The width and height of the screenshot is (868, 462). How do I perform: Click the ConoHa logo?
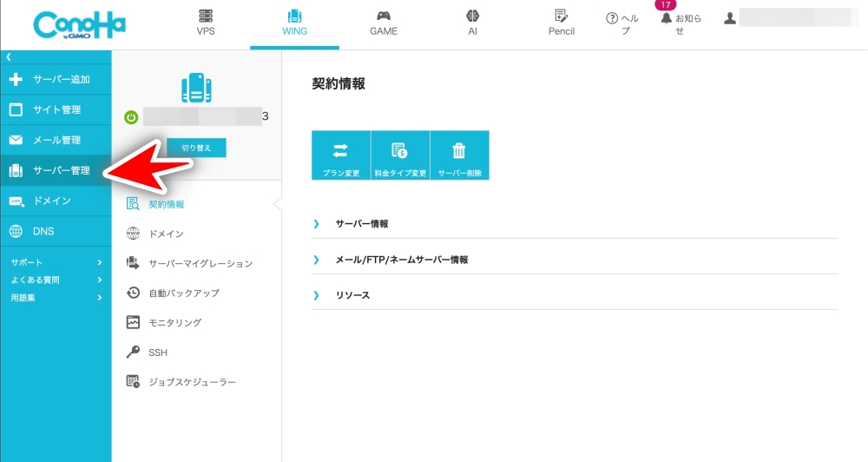click(79, 25)
